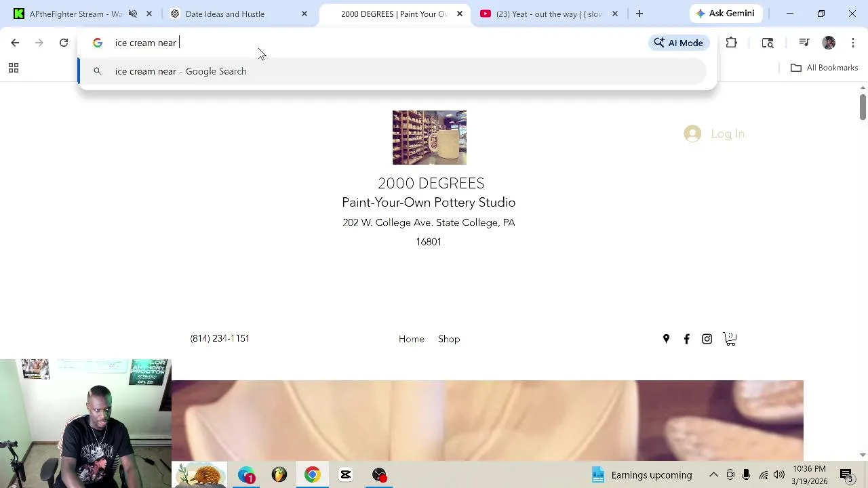The height and width of the screenshot is (488, 868).
Task: Open the Extensions puzzle icon
Action: 731,43
